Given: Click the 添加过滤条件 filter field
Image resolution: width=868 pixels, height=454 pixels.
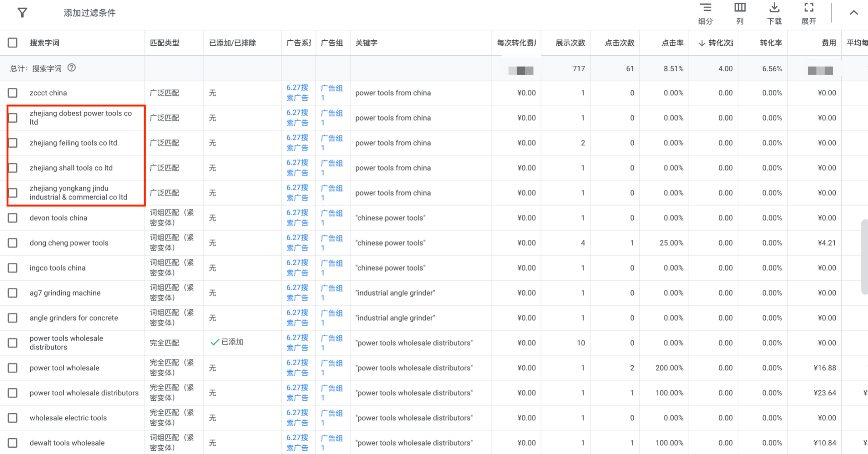Looking at the screenshot, I should pyautogui.click(x=89, y=13).
